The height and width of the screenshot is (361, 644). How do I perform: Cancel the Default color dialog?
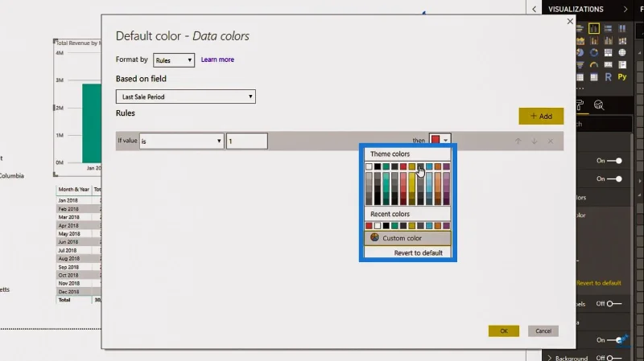tap(543, 330)
